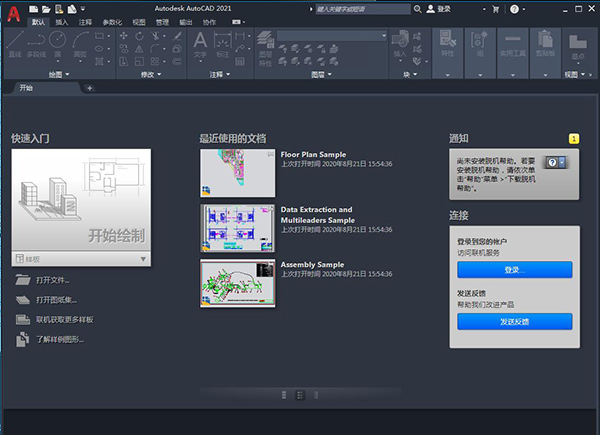The height and width of the screenshot is (435, 600).
Task: Switch to the 输出 (Output) ribbon tab
Action: pos(186,22)
